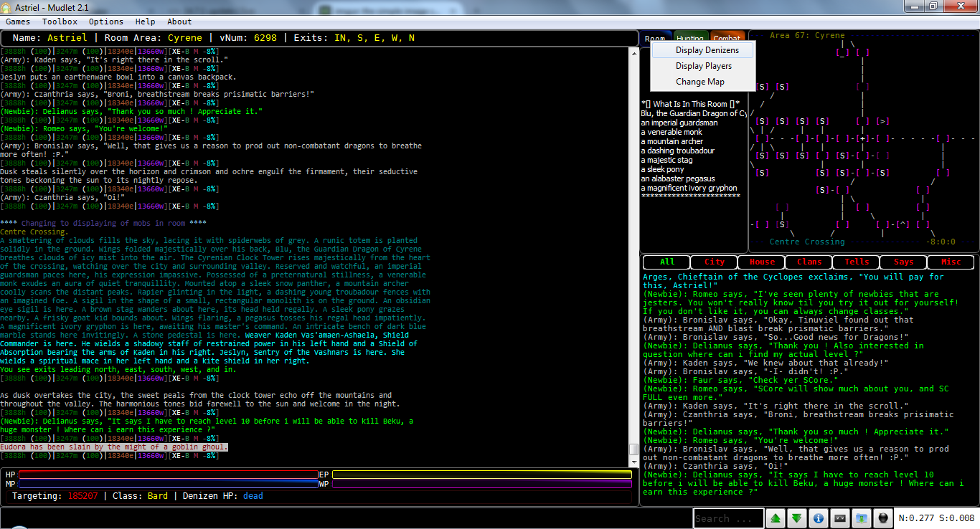This screenshot has height=529, width=980.
Task: Click the cassette tape replay icon
Action: click(839, 518)
